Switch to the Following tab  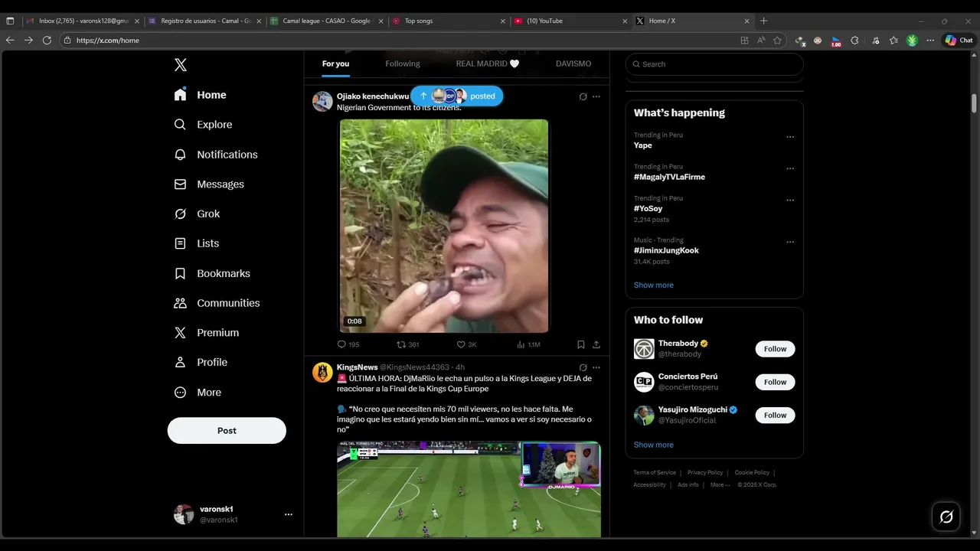(403, 64)
